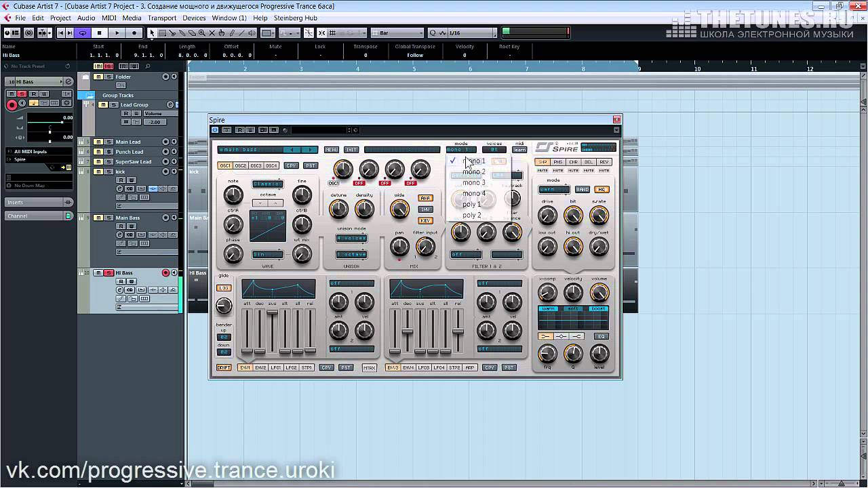Solo the Punch Lead track

109,152
